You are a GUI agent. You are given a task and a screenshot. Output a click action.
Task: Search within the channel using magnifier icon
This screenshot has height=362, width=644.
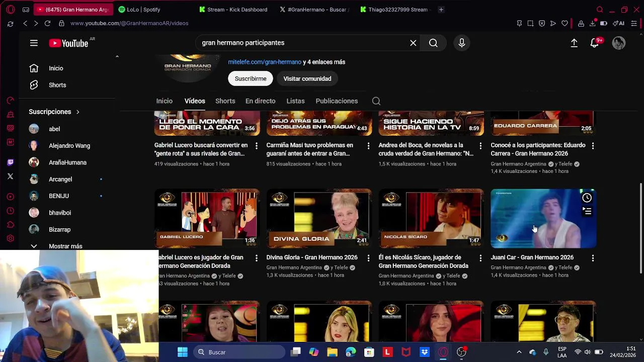tap(376, 101)
